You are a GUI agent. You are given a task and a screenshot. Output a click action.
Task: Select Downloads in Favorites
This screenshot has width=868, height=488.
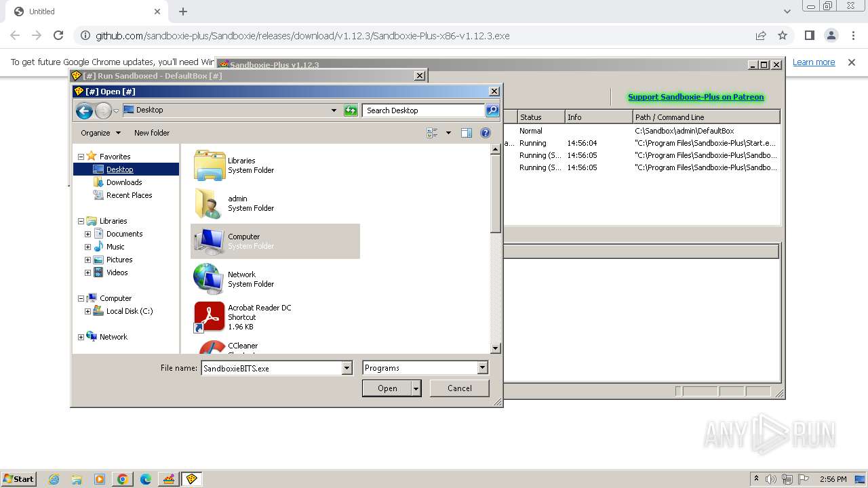coord(124,182)
